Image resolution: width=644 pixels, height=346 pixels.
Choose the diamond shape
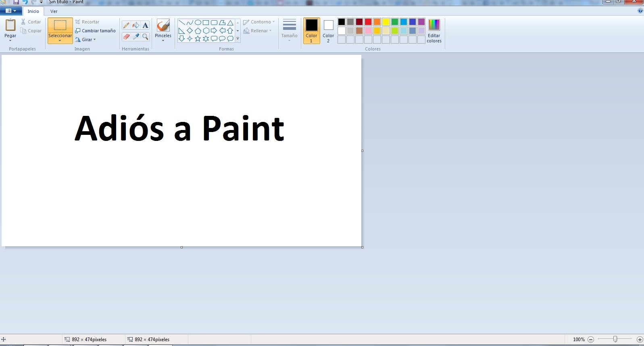[x=190, y=31]
